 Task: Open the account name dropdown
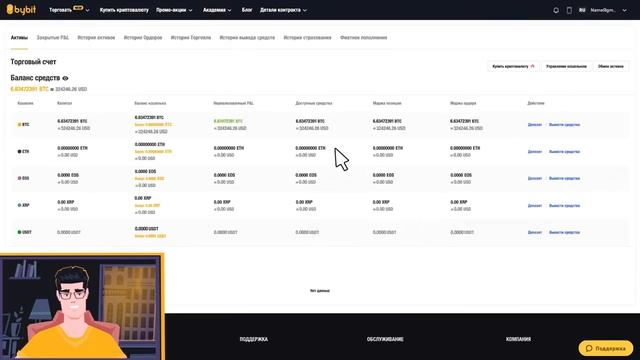(608, 10)
